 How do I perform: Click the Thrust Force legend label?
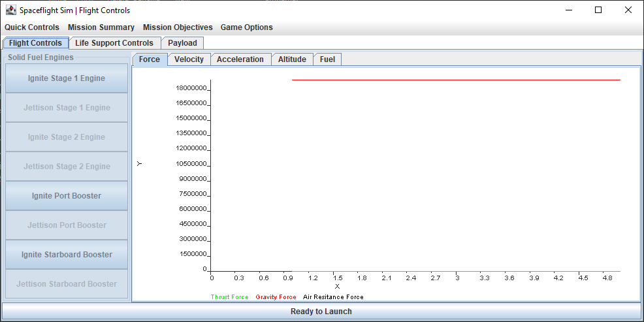click(x=230, y=297)
